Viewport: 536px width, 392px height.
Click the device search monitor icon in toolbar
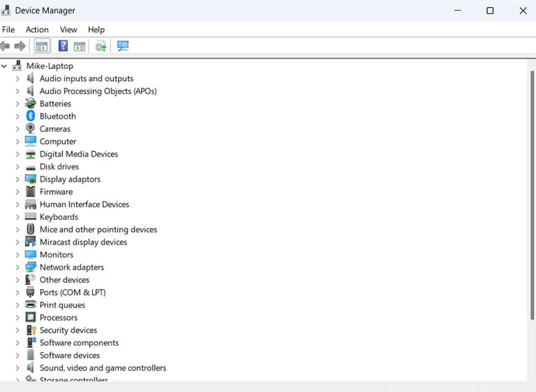[x=122, y=46]
